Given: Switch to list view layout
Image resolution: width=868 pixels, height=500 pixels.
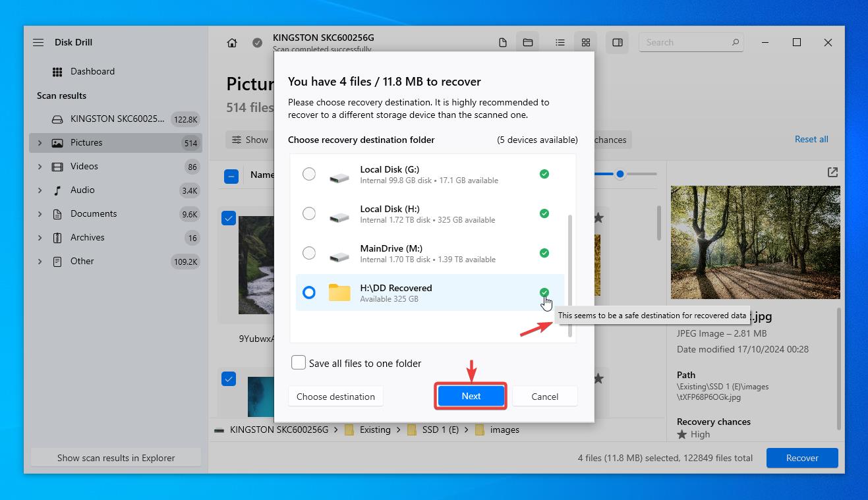Looking at the screenshot, I should [560, 43].
